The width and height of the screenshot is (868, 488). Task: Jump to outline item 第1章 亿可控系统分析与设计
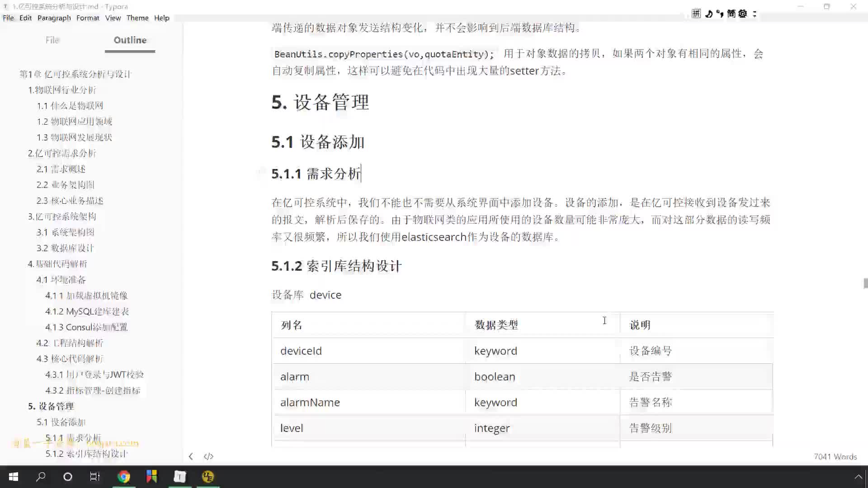point(75,74)
